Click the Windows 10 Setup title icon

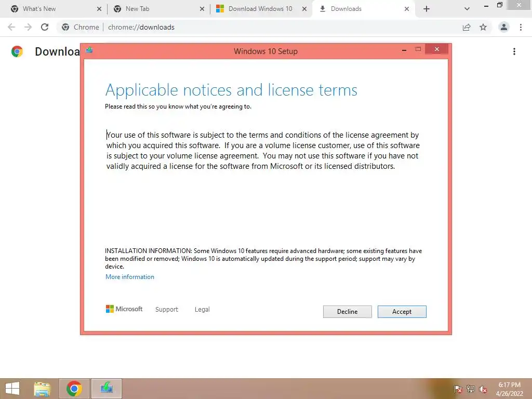click(x=89, y=50)
